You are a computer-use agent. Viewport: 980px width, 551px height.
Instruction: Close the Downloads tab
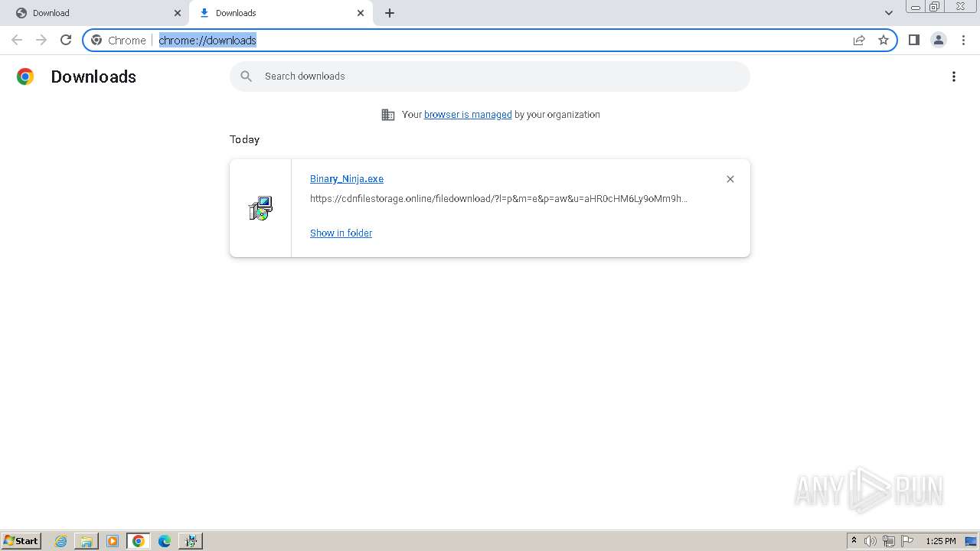[361, 13]
